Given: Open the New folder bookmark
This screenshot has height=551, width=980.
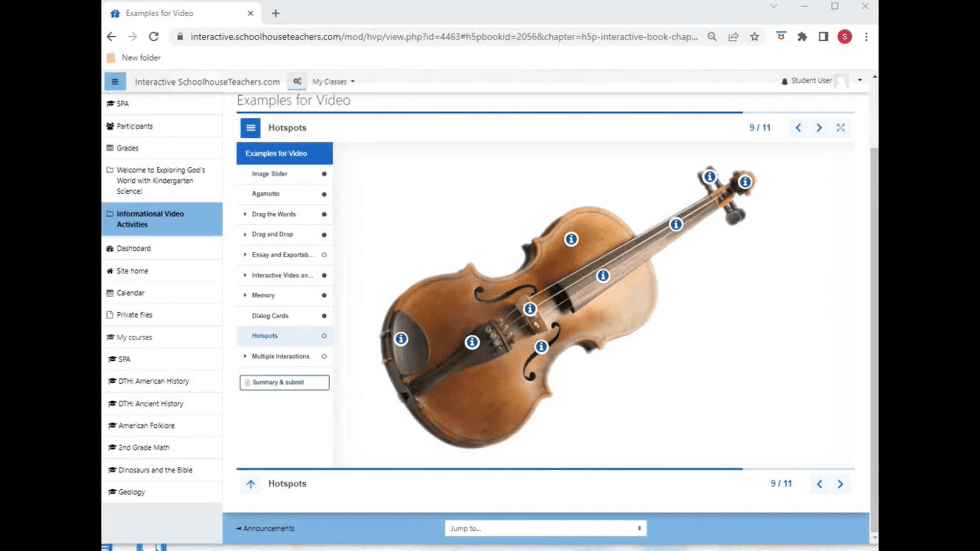Looking at the screenshot, I should click(134, 58).
